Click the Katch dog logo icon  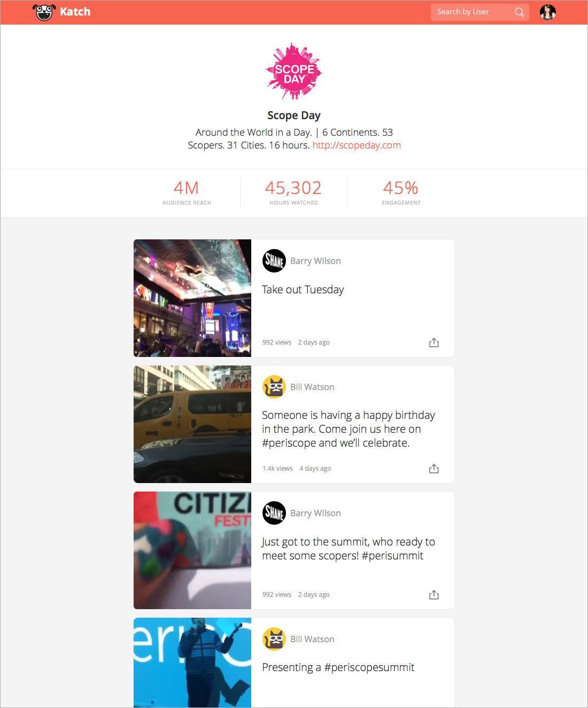(44, 12)
